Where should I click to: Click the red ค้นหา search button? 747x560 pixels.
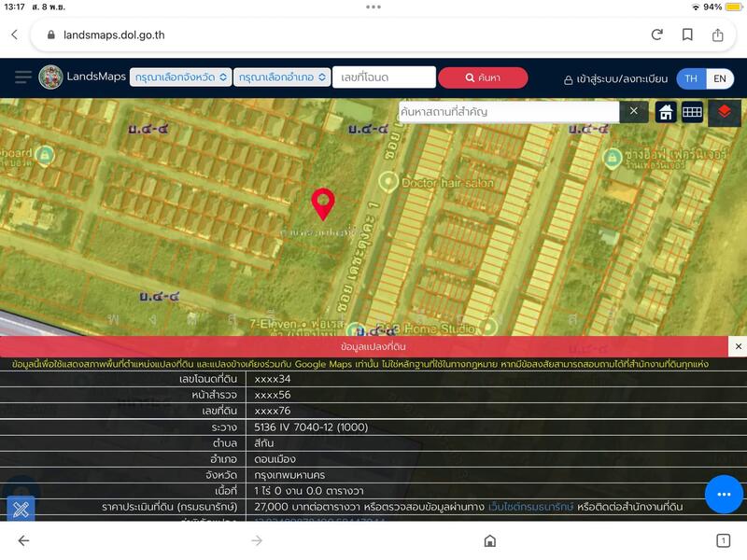[x=483, y=77]
